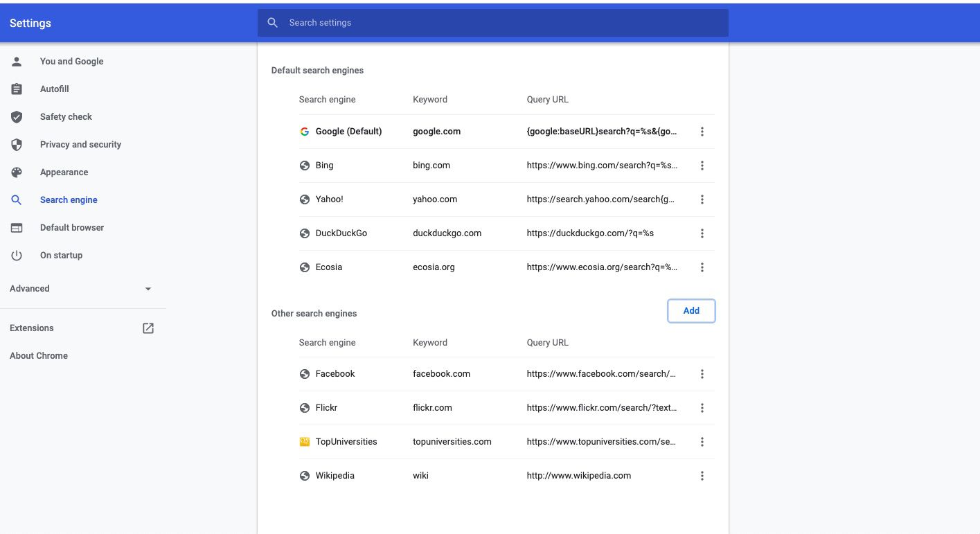The width and height of the screenshot is (980, 534).
Task: Click the magnifier icon in Search settings bar
Action: (x=273, y=23)
